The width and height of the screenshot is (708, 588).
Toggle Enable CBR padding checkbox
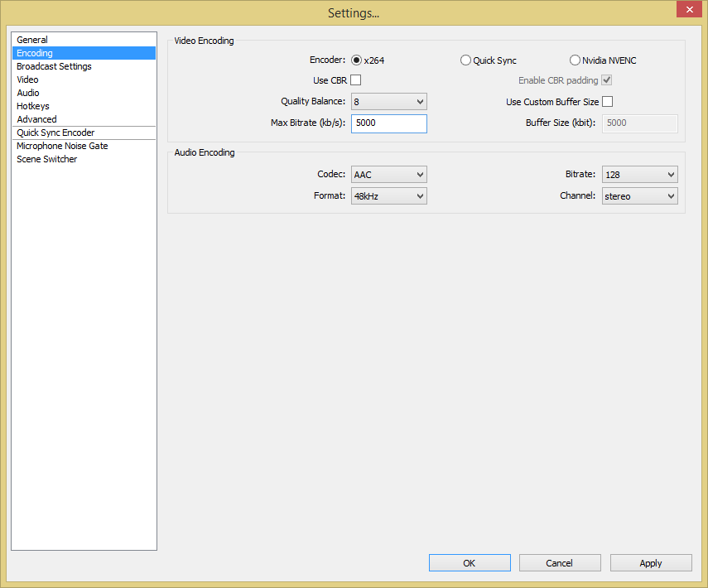tap(607, 80)
